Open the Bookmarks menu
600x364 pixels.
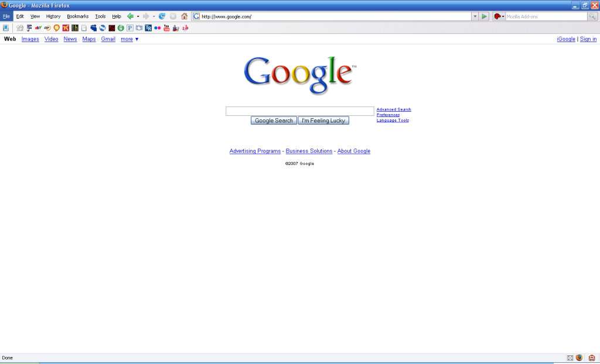pos(78,16)
